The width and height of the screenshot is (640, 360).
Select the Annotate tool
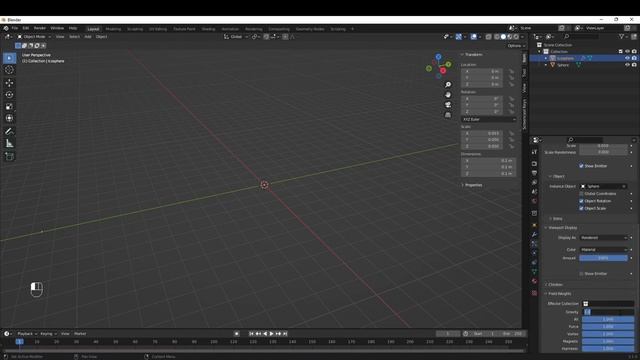coord(9,131)
